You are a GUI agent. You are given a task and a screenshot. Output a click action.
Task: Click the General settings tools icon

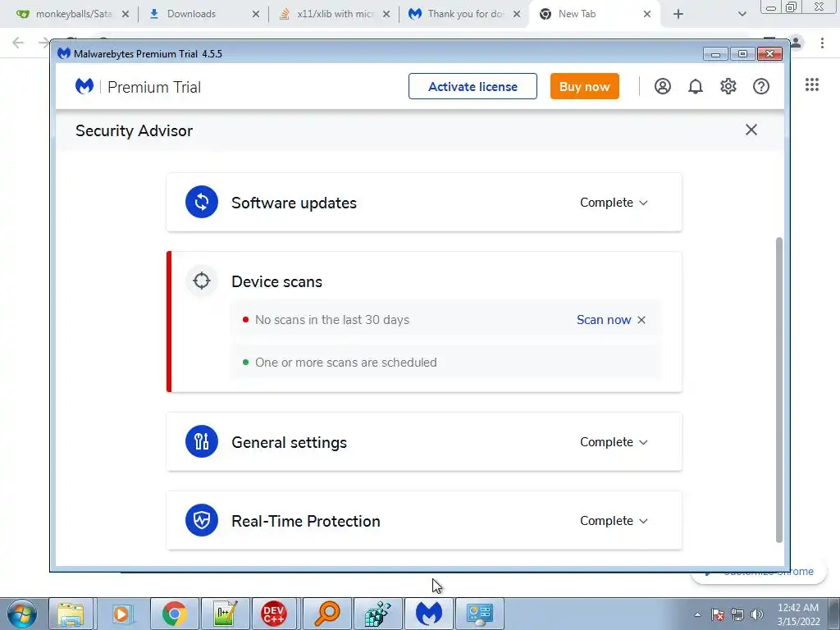[x=202, y=441]
